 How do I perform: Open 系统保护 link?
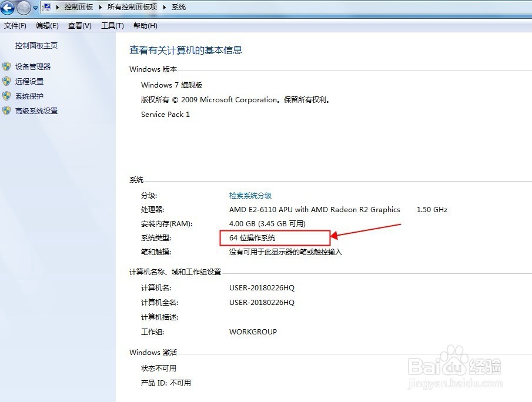29,96
